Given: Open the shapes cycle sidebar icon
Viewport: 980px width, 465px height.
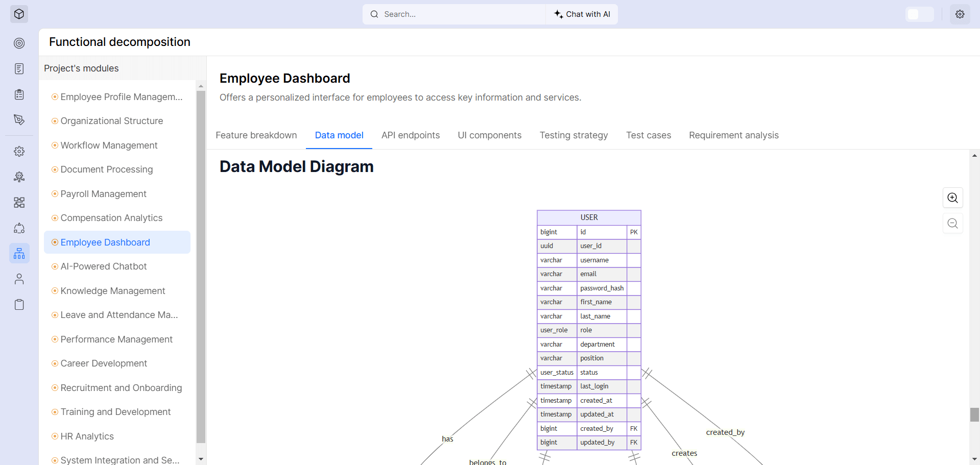Looking at the screenshot, I should (19, 228).
